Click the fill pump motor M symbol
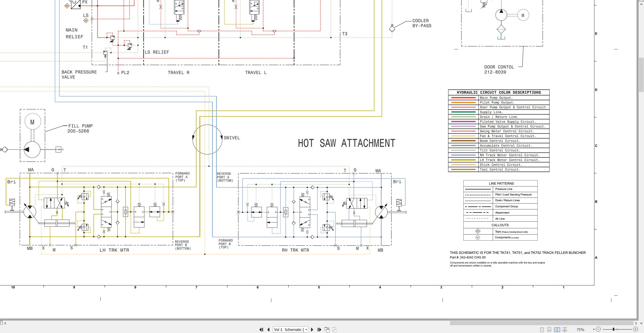644x333 pixels. tap(33, 122)
